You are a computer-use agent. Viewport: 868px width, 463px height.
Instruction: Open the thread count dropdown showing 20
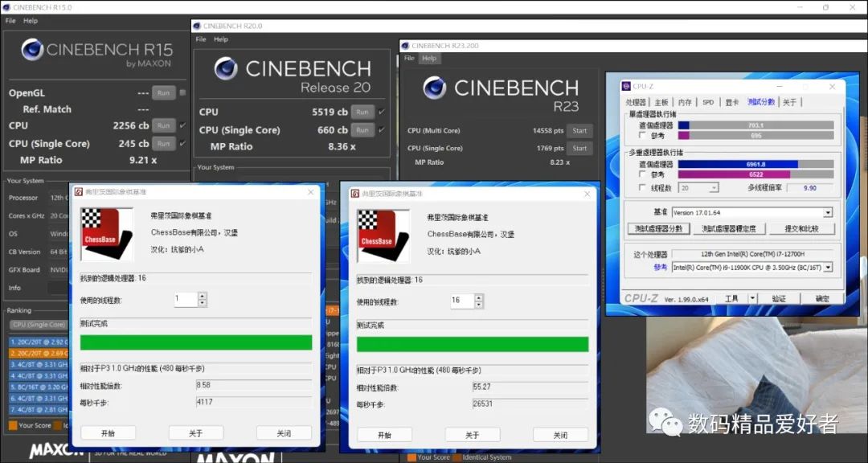pos(698,188)
